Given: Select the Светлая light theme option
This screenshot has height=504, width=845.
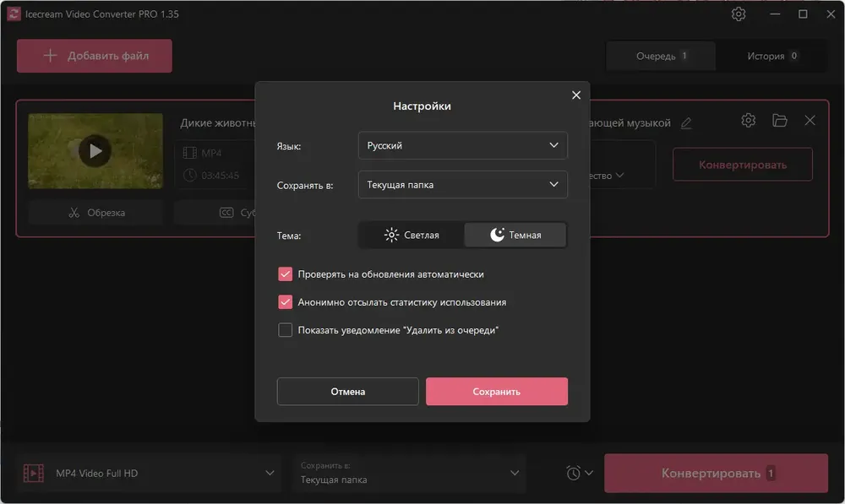Looking at the screenshot, I should click(x=412, y=235).
